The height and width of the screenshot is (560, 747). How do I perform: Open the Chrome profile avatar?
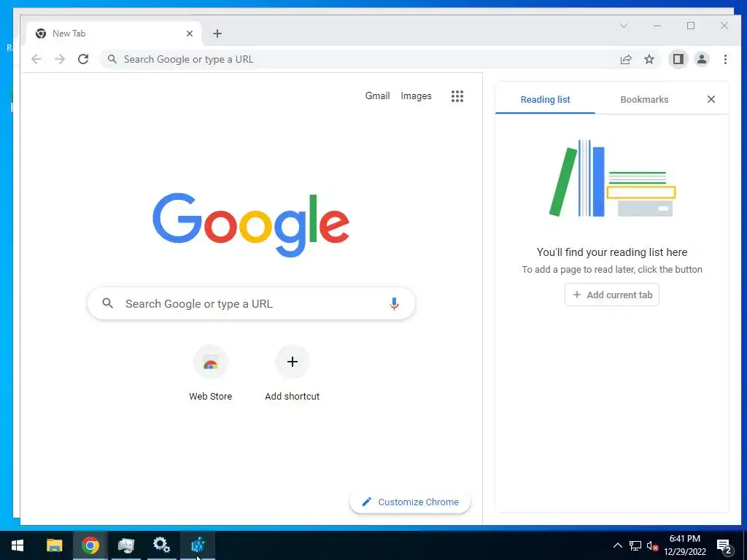702,59
